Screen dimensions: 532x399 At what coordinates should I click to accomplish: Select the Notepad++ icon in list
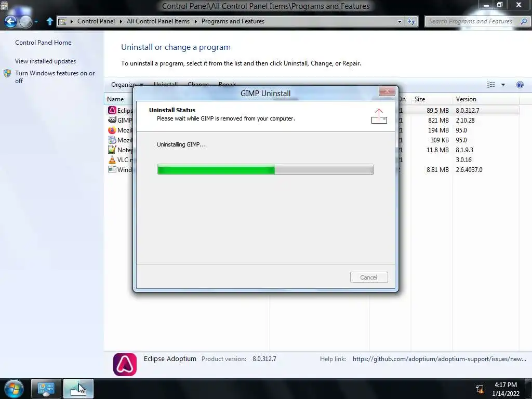pyautogui.click(x=112, y=150)
